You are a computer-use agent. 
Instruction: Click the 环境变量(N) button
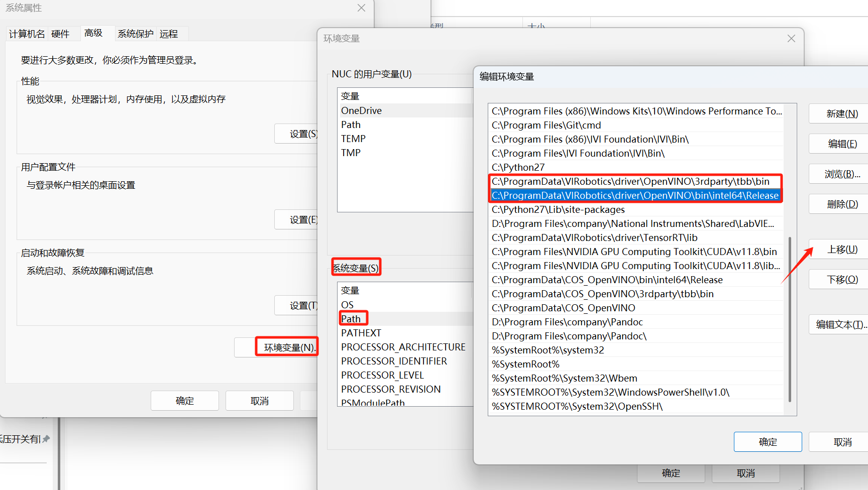coord(286,347)
